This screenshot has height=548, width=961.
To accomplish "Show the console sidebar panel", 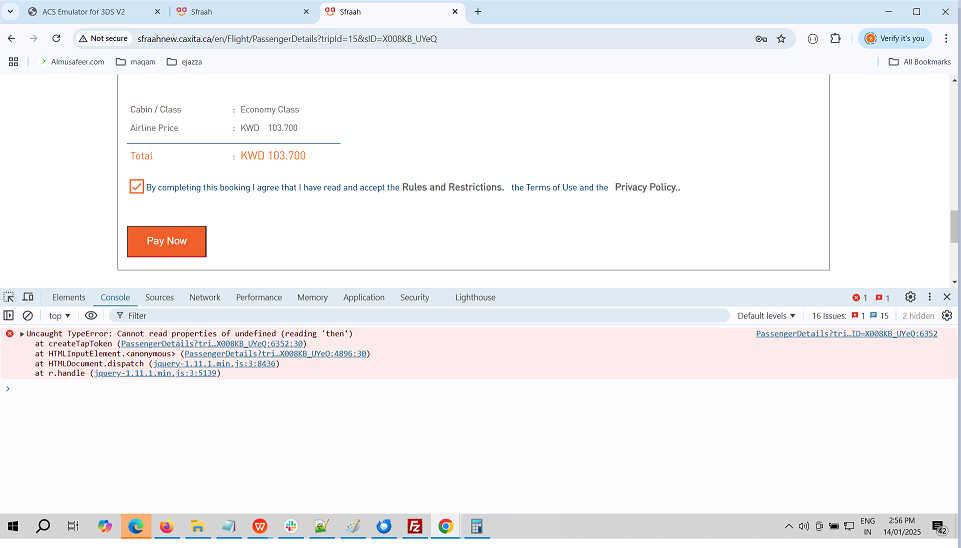I will click(9, 316).
